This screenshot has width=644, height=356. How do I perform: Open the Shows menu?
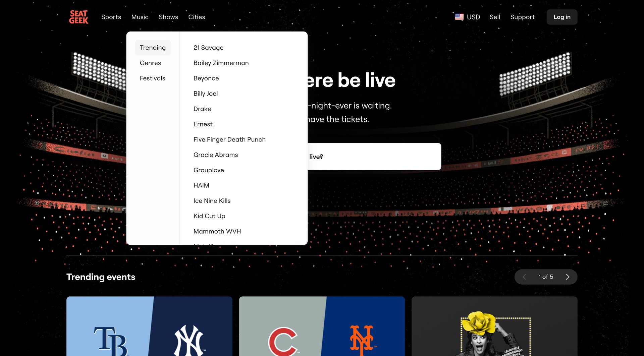tap(168, 17)
